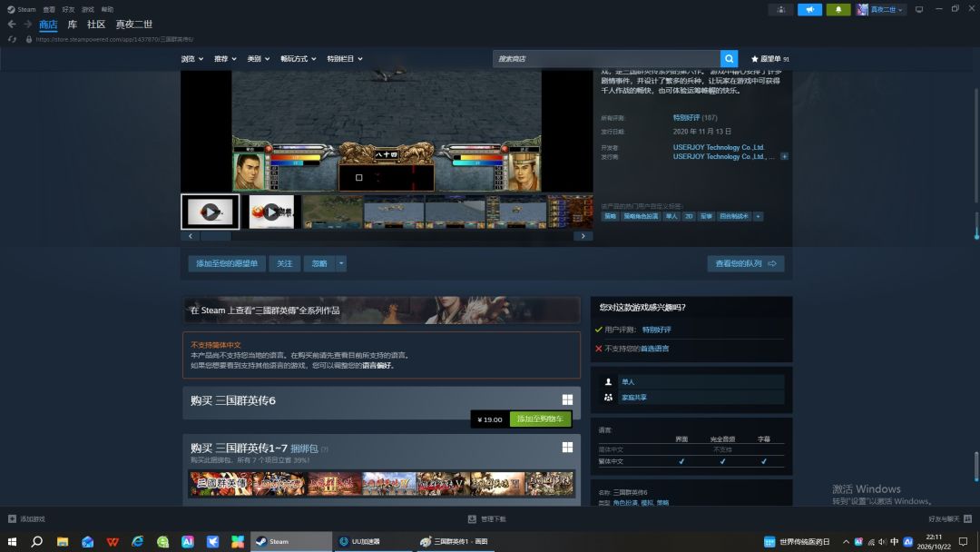980x552 pixels.
Task: Click the plus icon next to the publisher name
Action: 784,156
